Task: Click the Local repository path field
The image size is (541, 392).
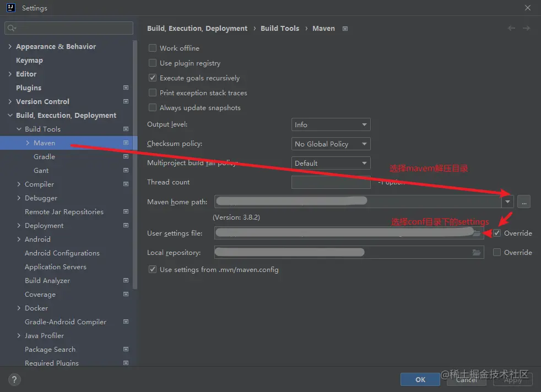Action: tap(349, 252)
